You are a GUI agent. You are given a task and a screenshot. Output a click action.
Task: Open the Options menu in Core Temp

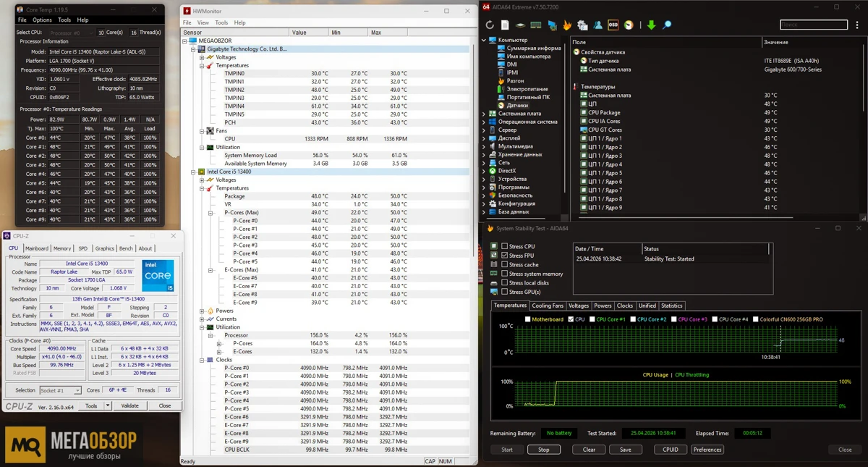(42, 20)
